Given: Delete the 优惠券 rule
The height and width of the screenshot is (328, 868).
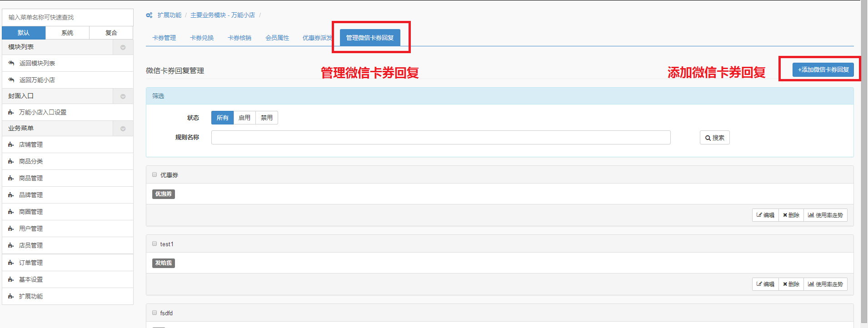Looking at the screenshot, I should pyautogui.click(x=791, y=215).
